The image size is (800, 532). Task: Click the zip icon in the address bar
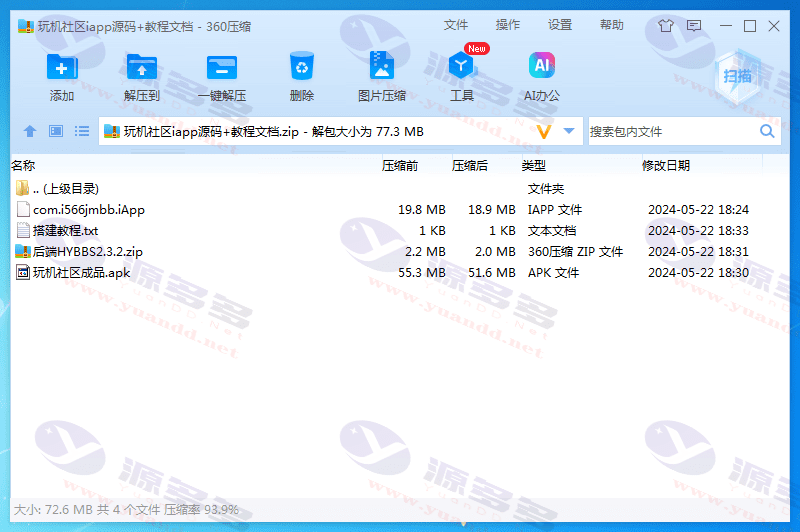pos(112,132)
